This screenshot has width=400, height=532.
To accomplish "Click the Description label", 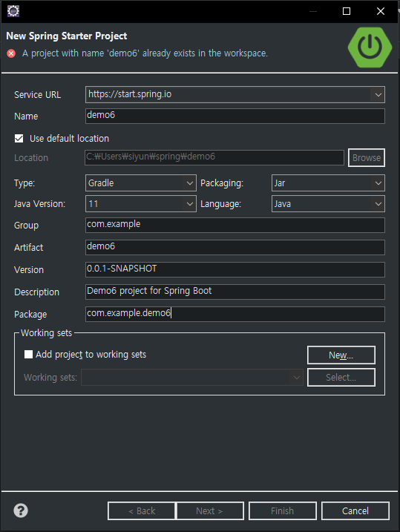I will pos(36,292).
